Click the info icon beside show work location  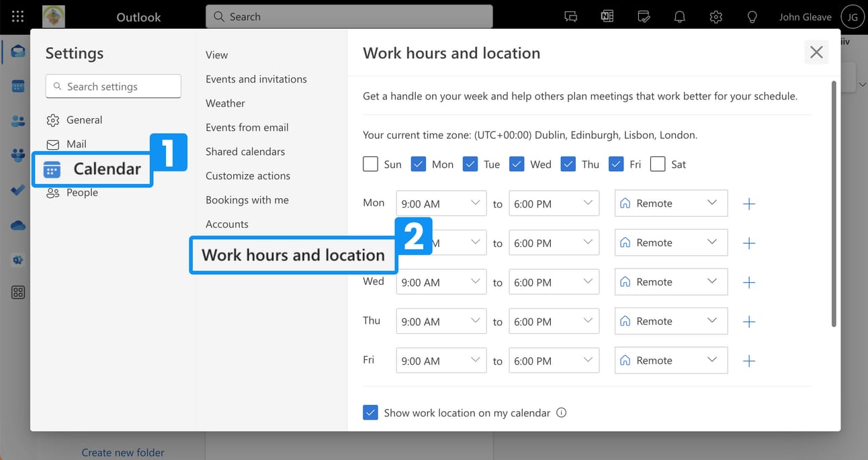tap(562, 412)
